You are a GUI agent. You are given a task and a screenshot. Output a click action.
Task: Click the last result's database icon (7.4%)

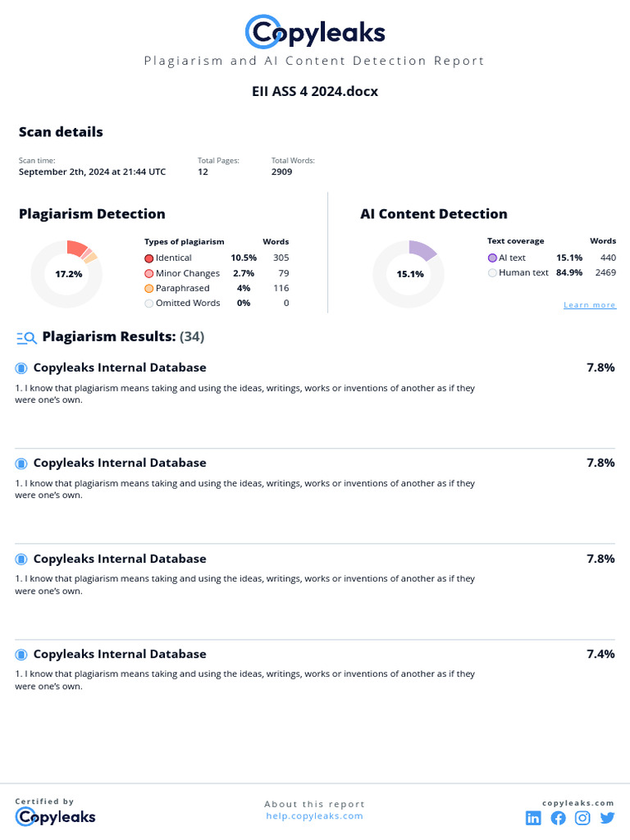point(21,655)
